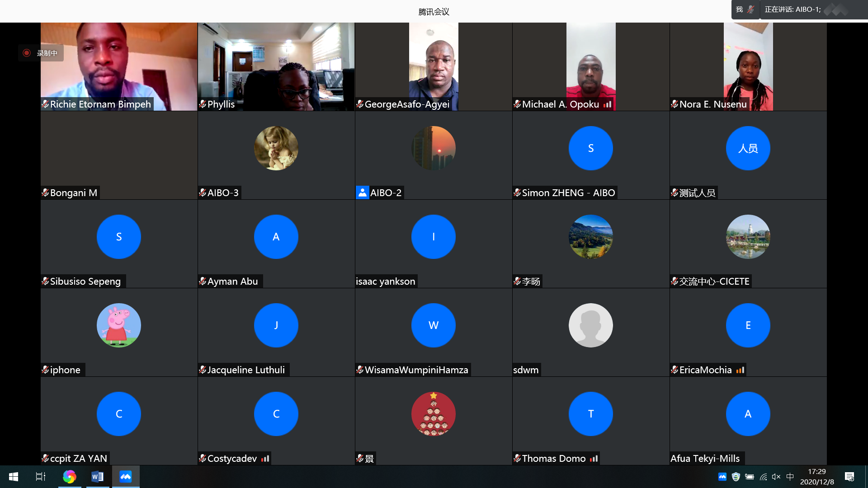Screen dimensions: 868x488
Task: Click the "isaac yankson" name label
Action: [x=385, y=282]
